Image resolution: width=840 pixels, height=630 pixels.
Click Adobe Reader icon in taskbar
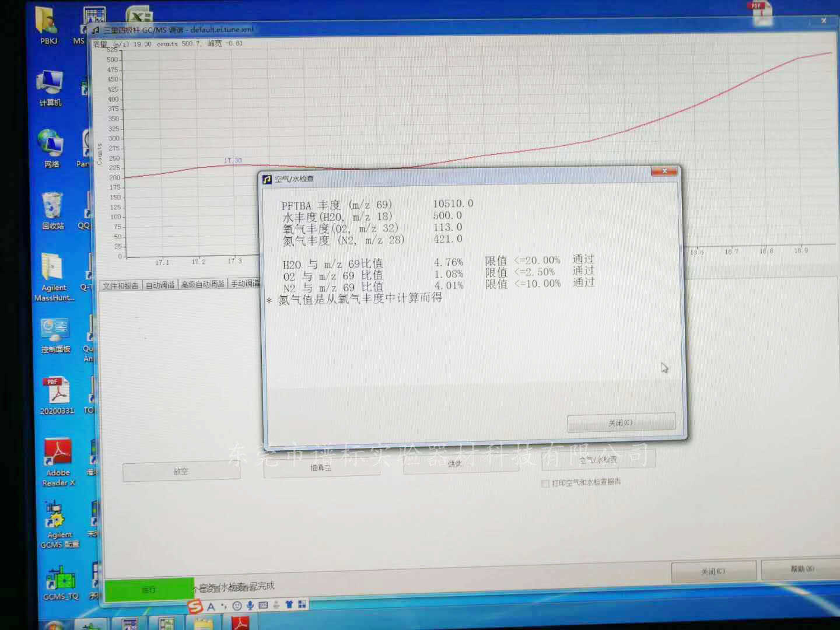(x=240, y=623)
